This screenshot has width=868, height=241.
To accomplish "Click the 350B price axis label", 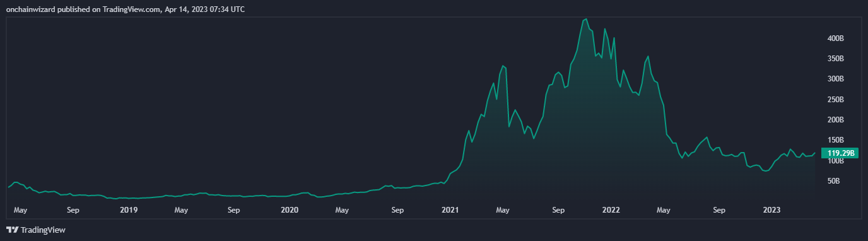I will point(836,59).
